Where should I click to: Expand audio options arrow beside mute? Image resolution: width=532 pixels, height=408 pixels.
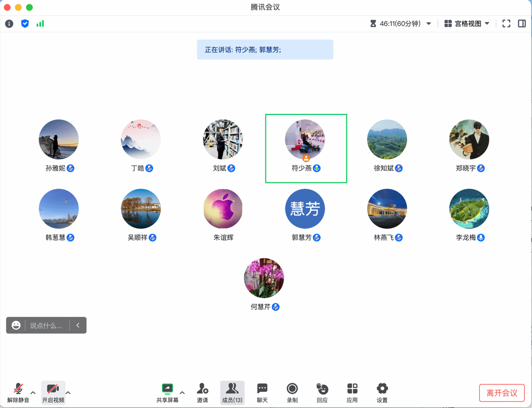(x=33, y=393)
